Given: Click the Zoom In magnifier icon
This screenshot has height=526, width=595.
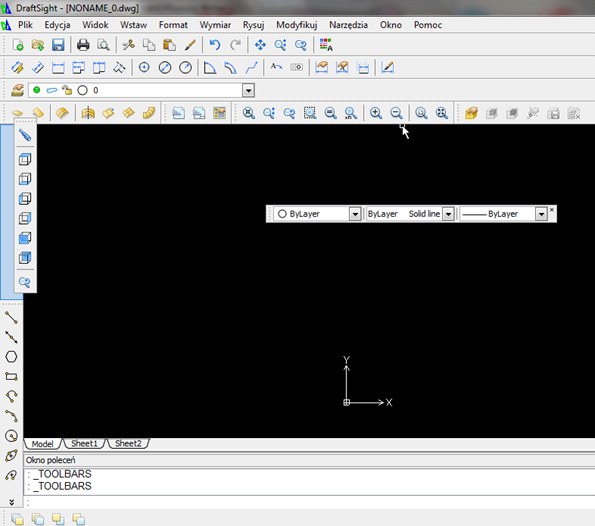Looking at the screenshot, I should click(x=376, y=113).
